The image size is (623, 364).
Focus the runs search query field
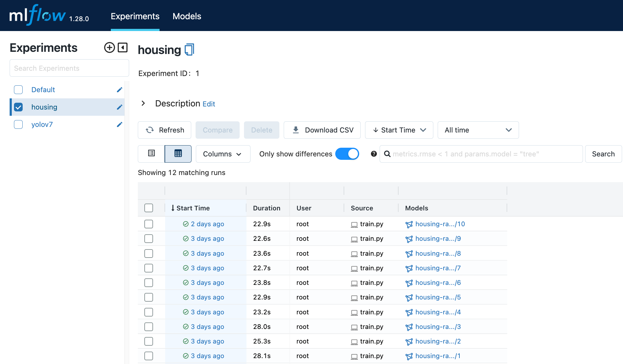484,154
